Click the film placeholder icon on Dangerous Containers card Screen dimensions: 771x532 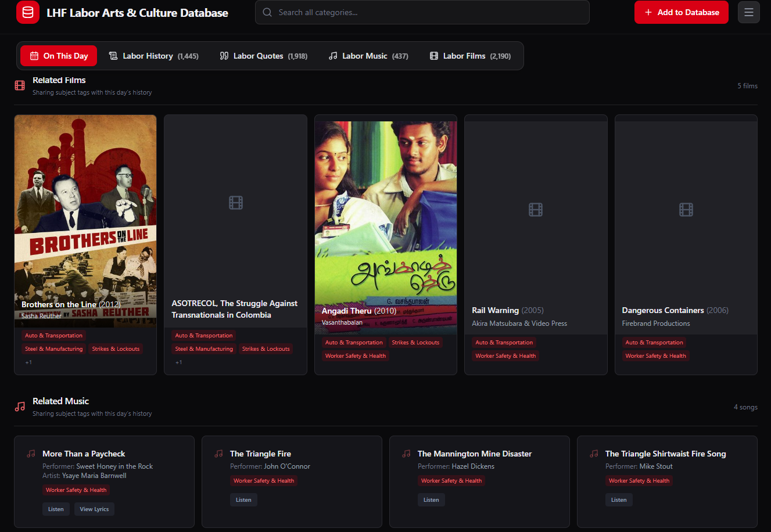tap(686, 210)
